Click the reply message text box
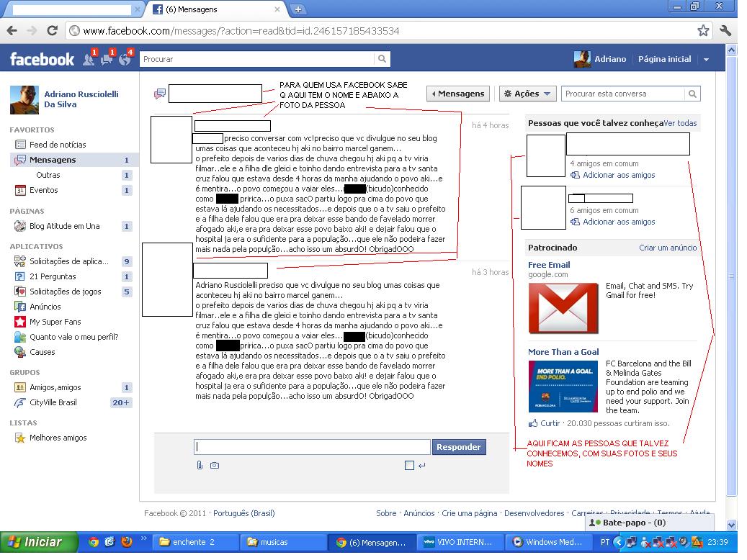Image resolution: width=747 pixels, height=560 pixels. click(x=312, y=447)
